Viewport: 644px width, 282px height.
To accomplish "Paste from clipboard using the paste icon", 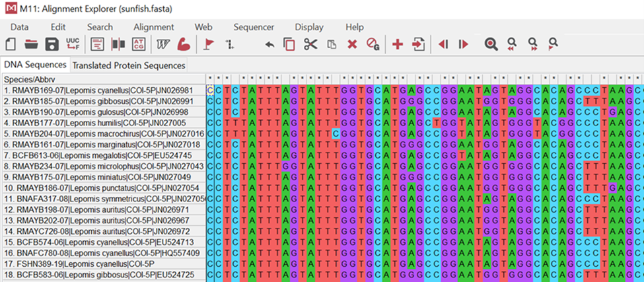I will [332, 45].
